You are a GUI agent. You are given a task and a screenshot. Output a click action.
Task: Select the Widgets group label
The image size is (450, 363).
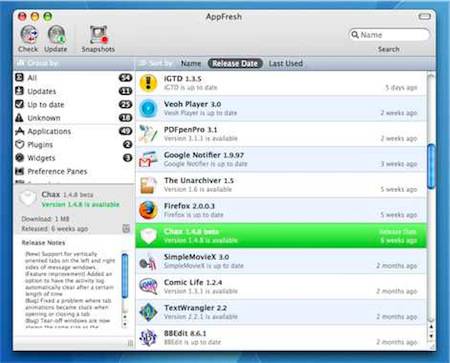[x=41, y=158]
